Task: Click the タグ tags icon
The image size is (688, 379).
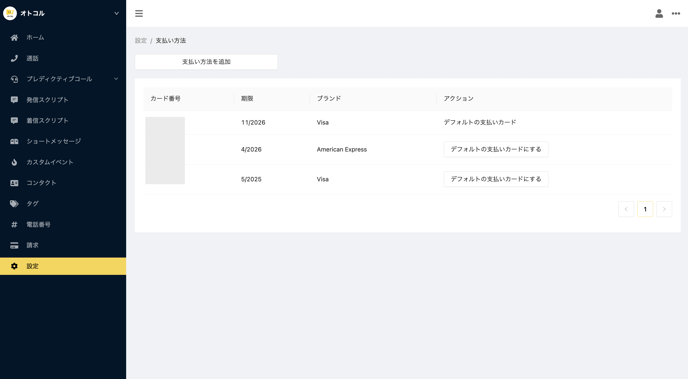Action: (14, 204)
